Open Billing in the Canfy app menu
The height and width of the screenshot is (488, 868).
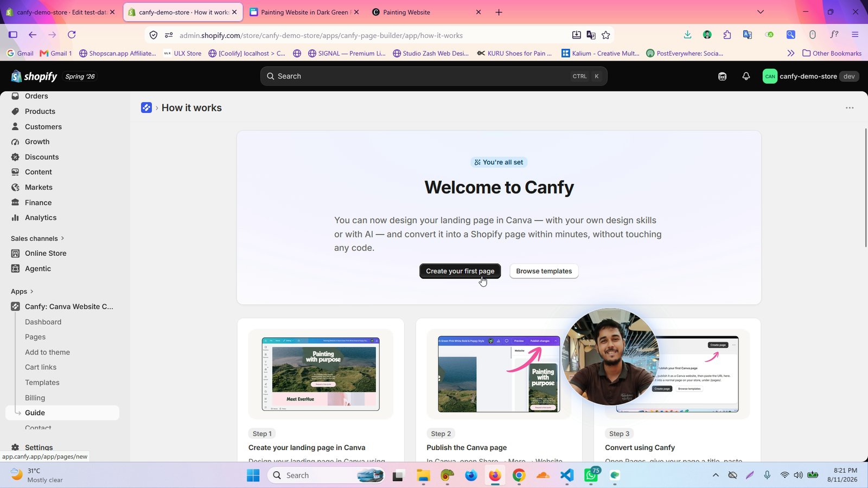tap(35, 398)
